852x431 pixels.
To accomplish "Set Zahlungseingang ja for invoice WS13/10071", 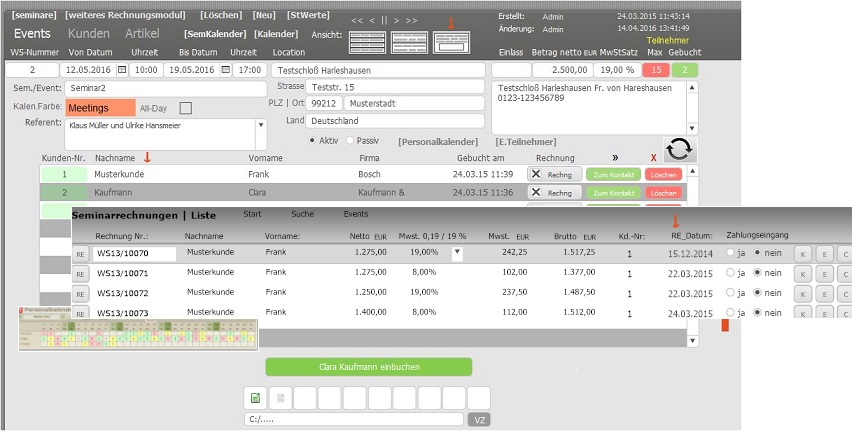I will point(730,273).
